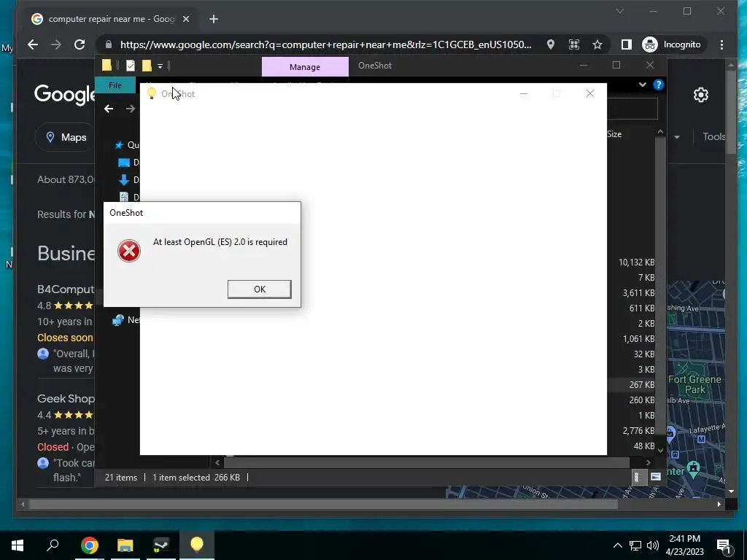
Task: Click the Size column header in Explorer
Action: pyautogui.click(x=614, y=134)
